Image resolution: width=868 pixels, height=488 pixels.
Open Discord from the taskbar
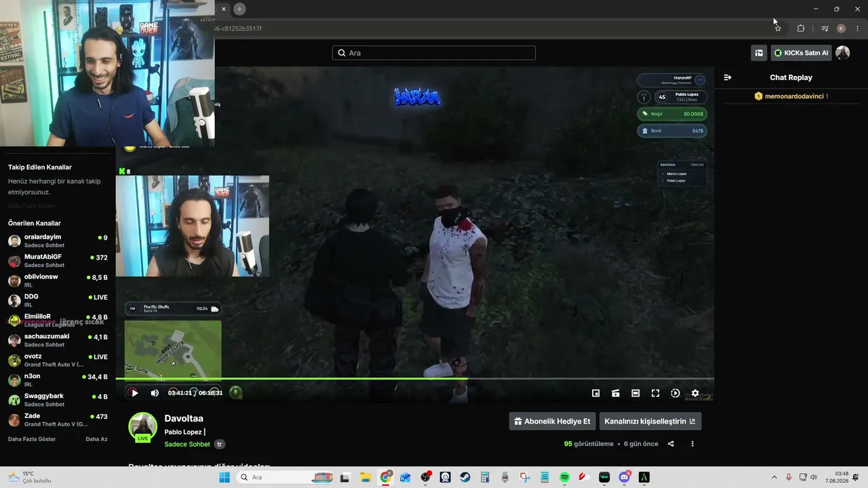624,477
